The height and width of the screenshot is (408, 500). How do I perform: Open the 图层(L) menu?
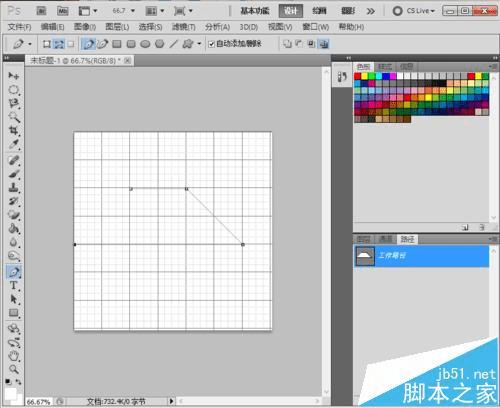click(x=117, y=27)
